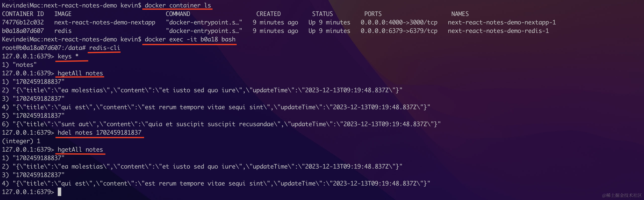Screen dimensions: 644x200
Task: Click the 'sunt aut' note JSON line
Action: (x=221, y=124)
